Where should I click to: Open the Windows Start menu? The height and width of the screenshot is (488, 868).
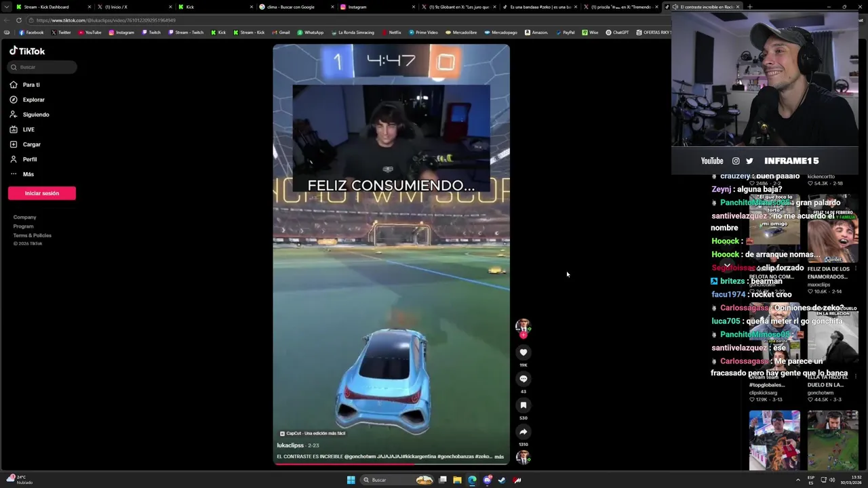(x=351, y=480)
